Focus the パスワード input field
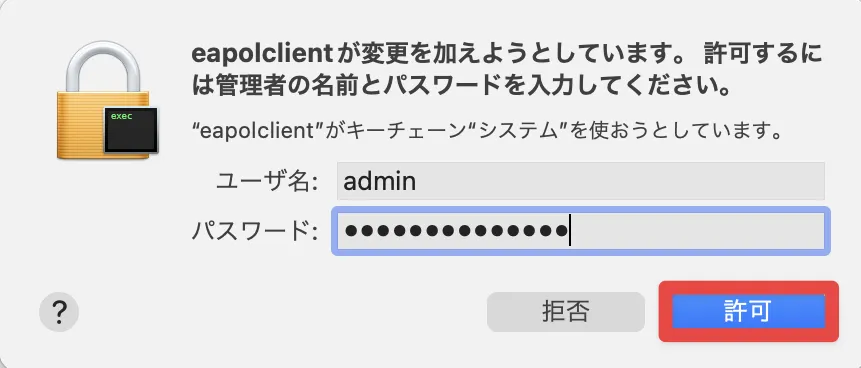This screenshot has height=368, width=861. tap(580, 231)
